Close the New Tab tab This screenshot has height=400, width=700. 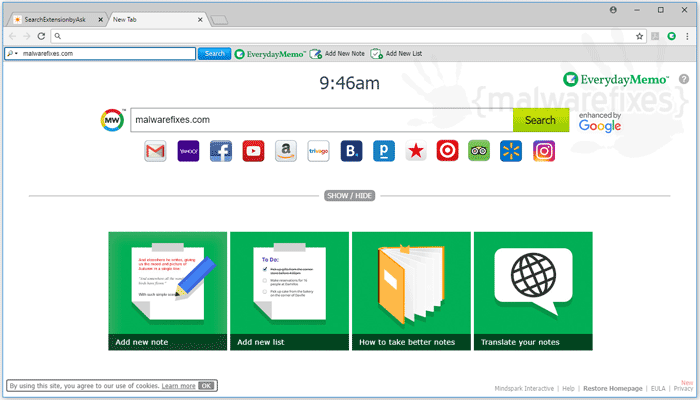200,20
